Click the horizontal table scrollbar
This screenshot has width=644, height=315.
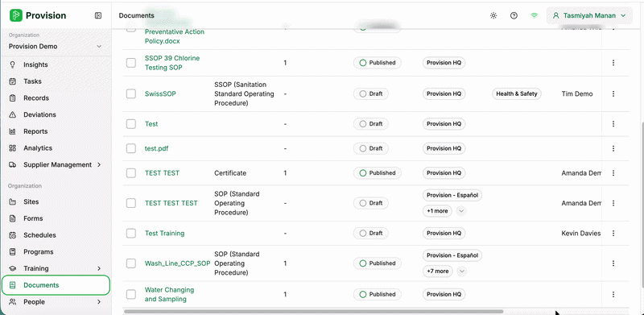(x=313, y=311)
